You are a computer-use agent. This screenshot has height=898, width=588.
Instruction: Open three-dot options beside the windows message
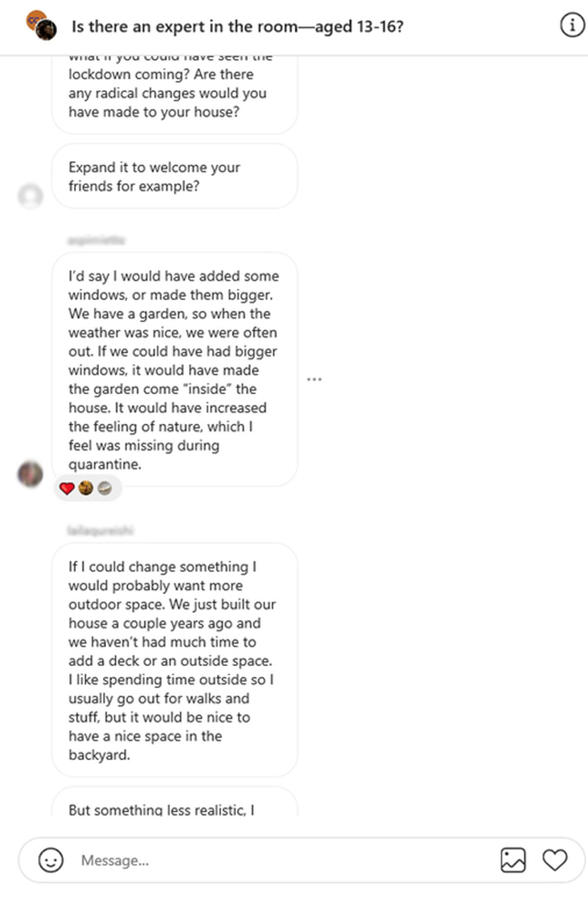click(x=314, y=379)
